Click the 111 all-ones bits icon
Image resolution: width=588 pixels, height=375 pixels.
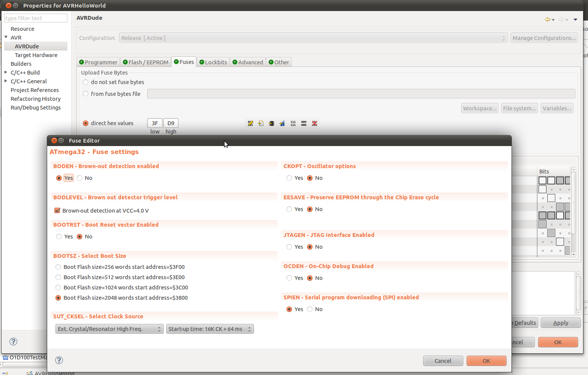pyautogui.click(x=293, y=123)
